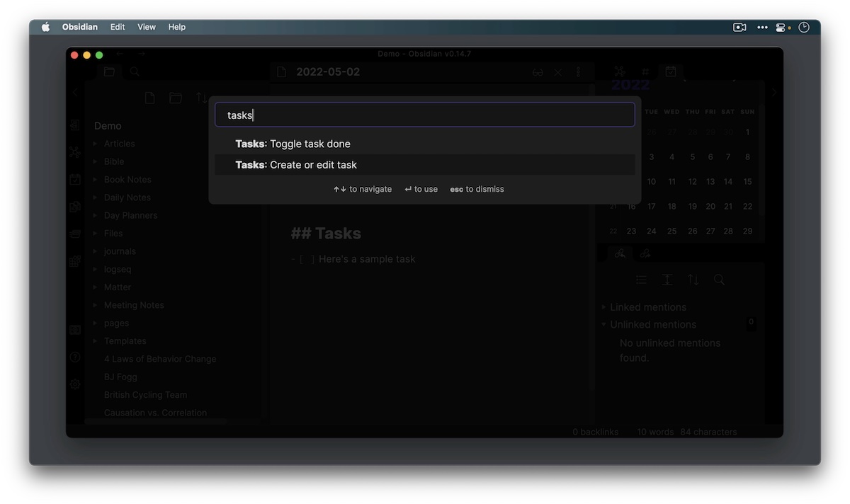The image size is (850, 504).
Task: Toggle reading view with the glasses icon
Action: pos(538,72)
